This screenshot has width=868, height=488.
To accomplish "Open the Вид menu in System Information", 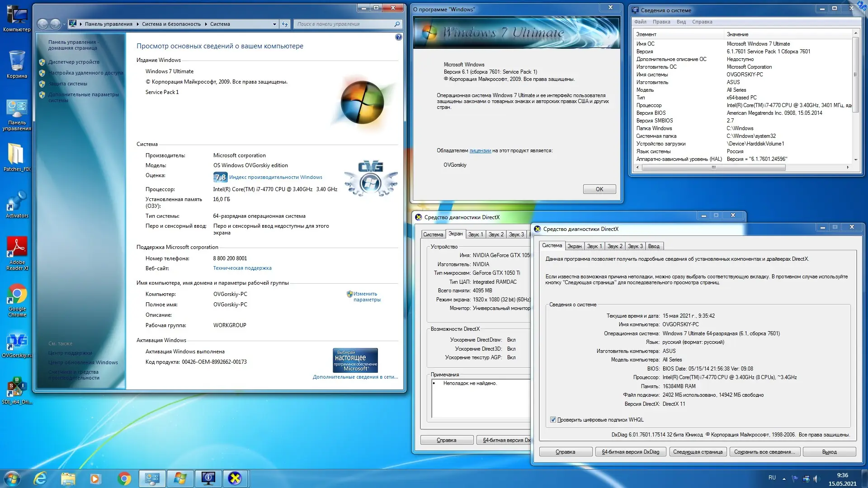I will click(681, 22).
